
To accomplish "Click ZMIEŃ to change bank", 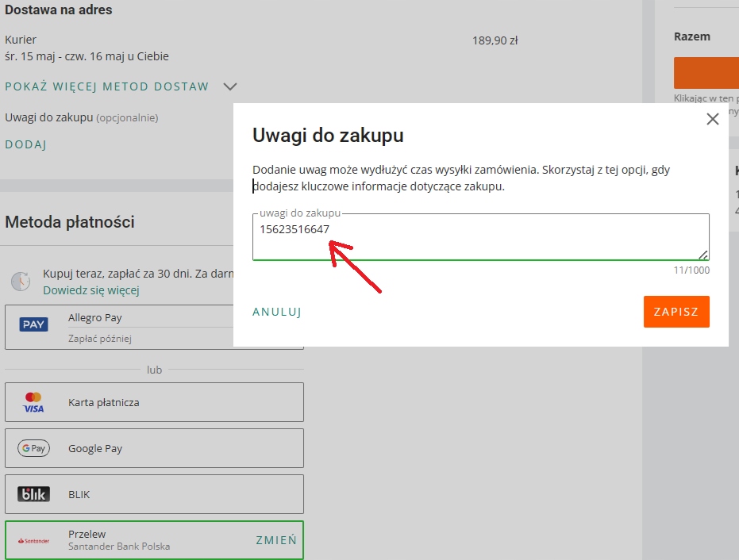I will pyautogui.click(x=276, y=540).
